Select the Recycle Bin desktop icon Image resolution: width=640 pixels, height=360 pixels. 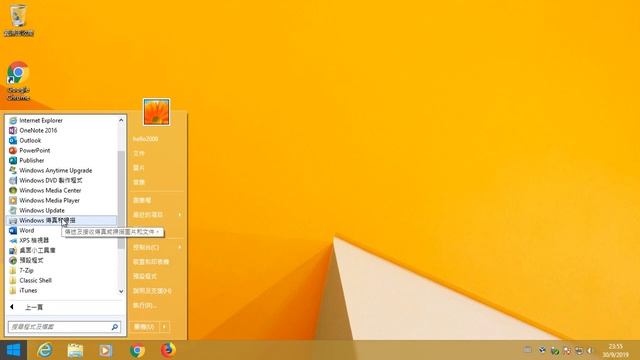[18, 20]
